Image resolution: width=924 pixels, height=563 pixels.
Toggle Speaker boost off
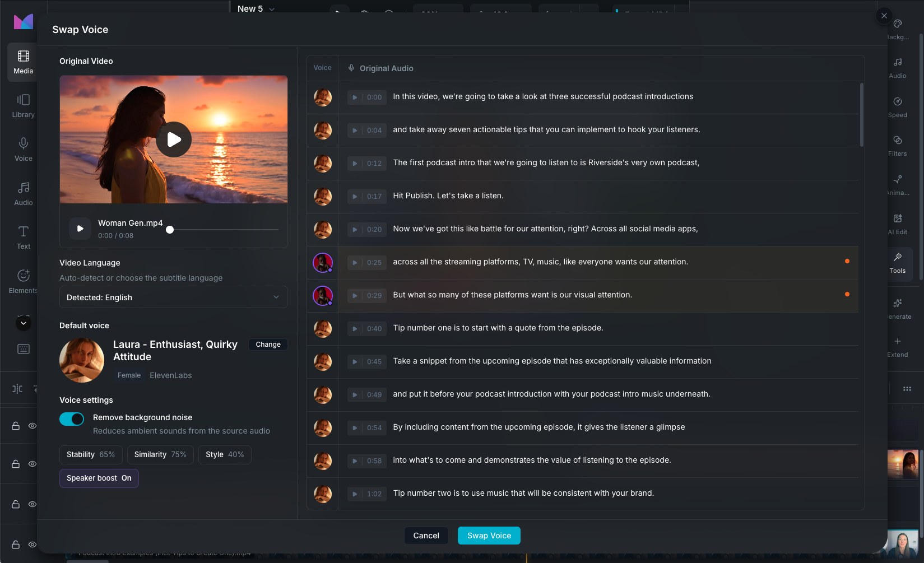[x=99, y=478]
